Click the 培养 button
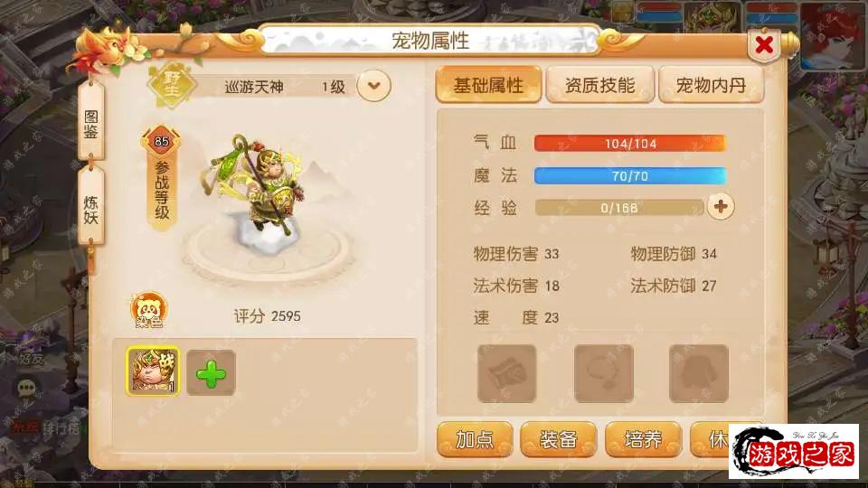 coord(643,439)
